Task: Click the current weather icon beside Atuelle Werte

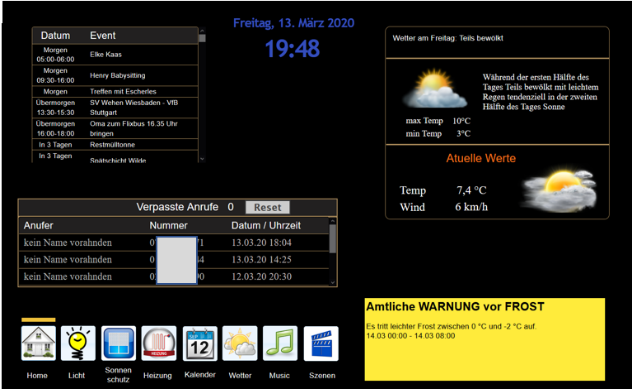Action: tap(559, 191)
